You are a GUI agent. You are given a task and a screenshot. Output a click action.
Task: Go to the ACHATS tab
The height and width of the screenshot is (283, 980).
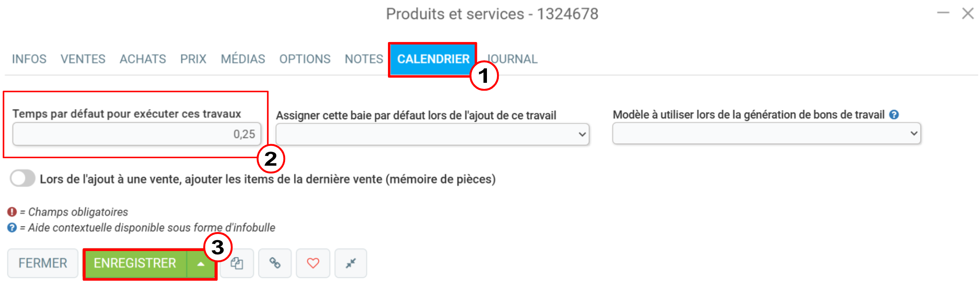(143, 59)
